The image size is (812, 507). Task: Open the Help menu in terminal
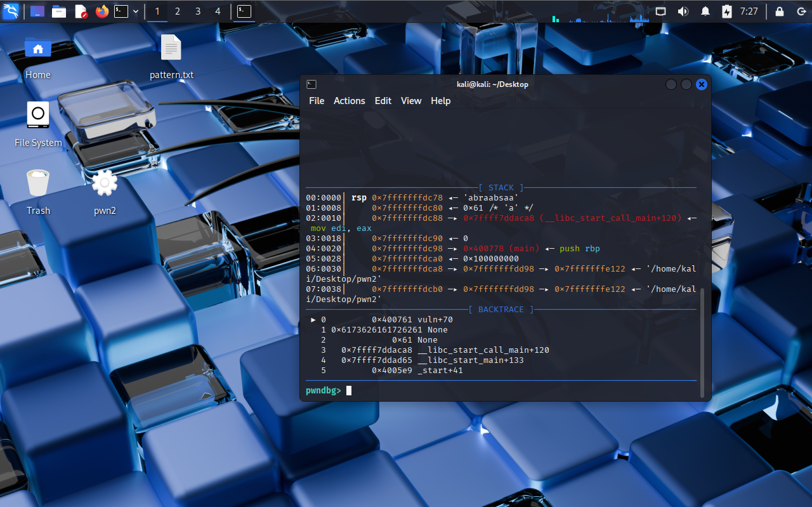tap(441, 101)
